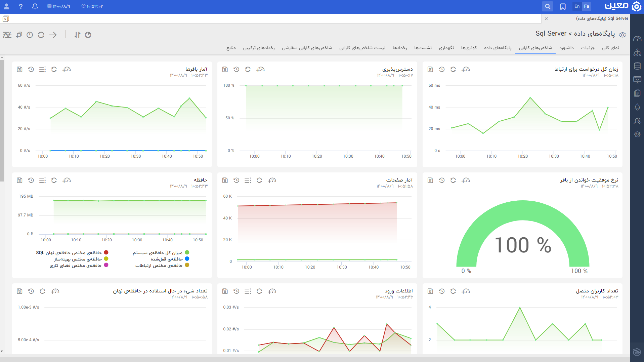Toggle the eye icon next to page title
The image size is (644, 362).
[x=622, y=35]
